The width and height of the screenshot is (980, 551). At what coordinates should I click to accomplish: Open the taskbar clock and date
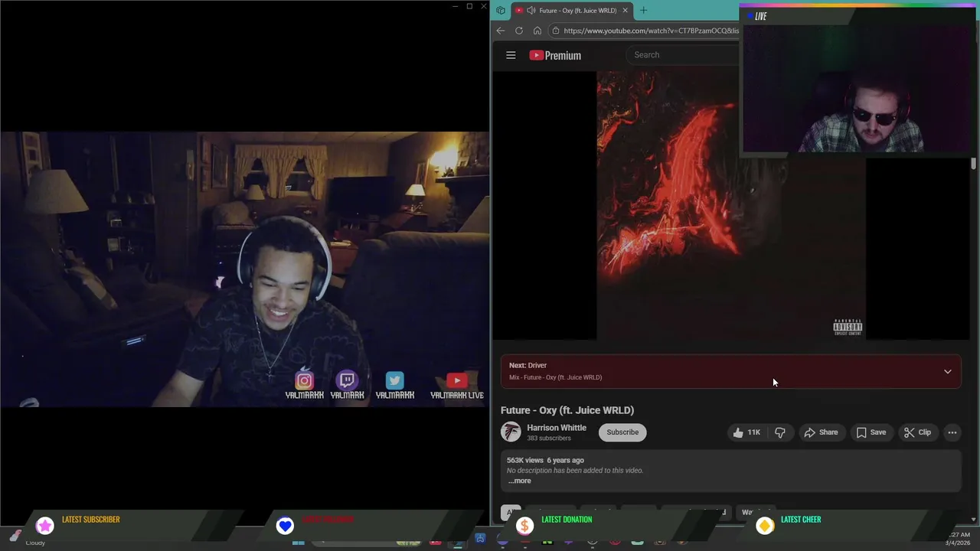959,539
